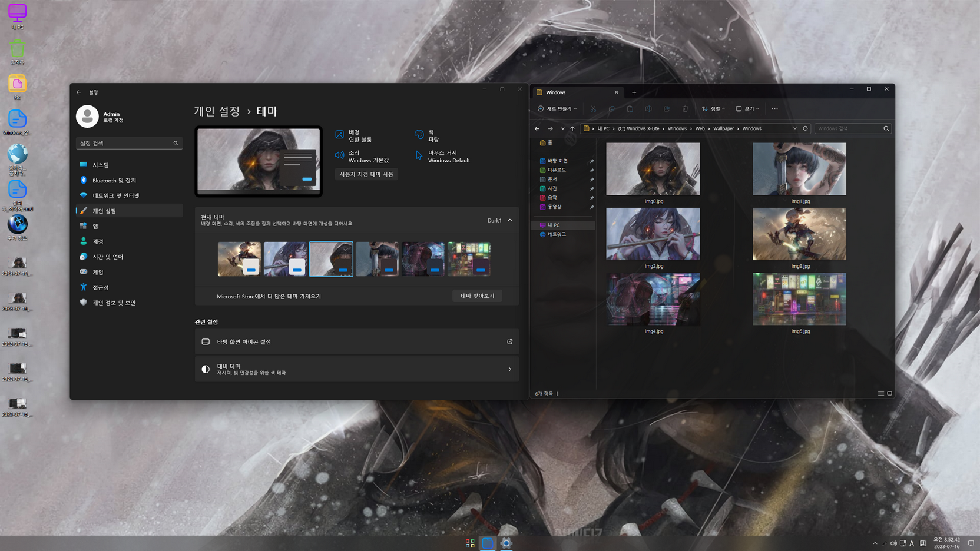The width and height of the screenshot is (980, 551).
Task: Open 접근성 settings category
Action: [129, 287]
